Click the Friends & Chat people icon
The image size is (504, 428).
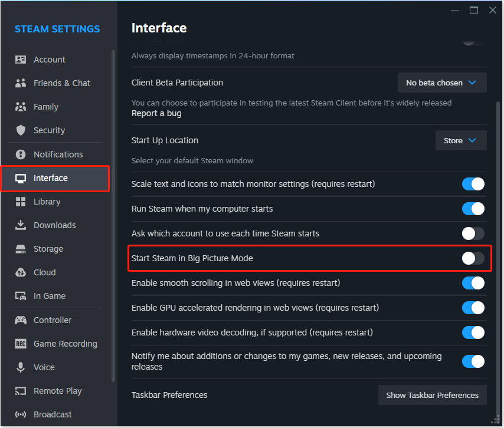tap(21, 83)
